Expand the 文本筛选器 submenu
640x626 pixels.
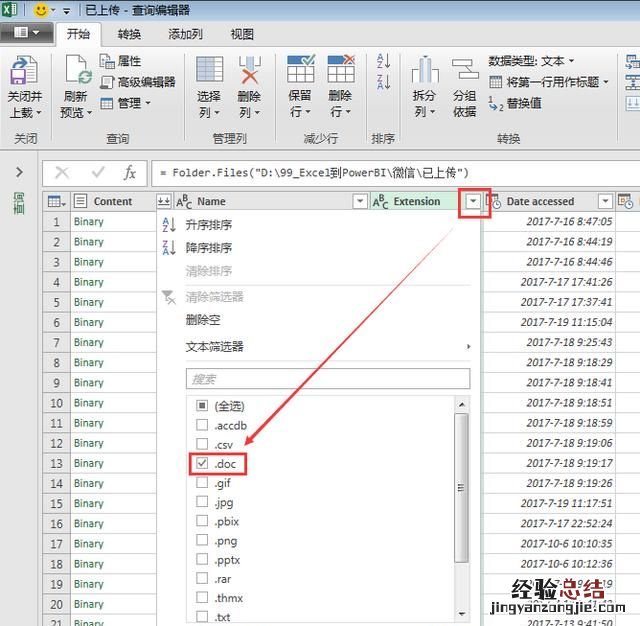[328, 346]
